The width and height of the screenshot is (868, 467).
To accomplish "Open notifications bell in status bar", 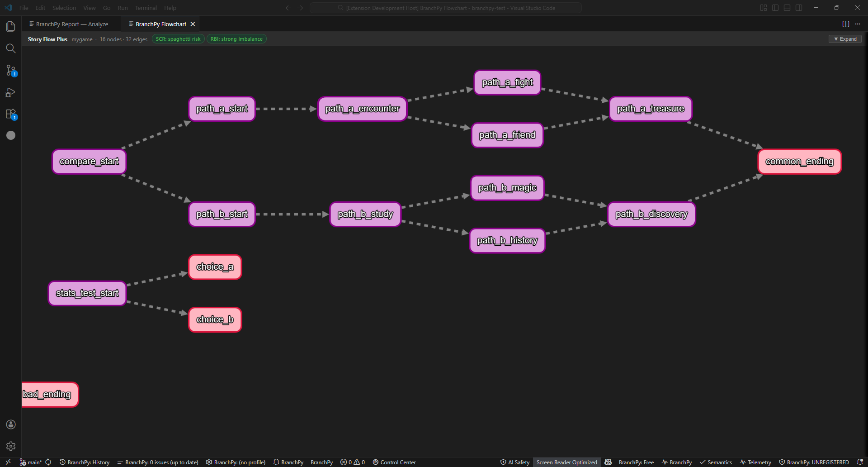I will tap(860, 462).
